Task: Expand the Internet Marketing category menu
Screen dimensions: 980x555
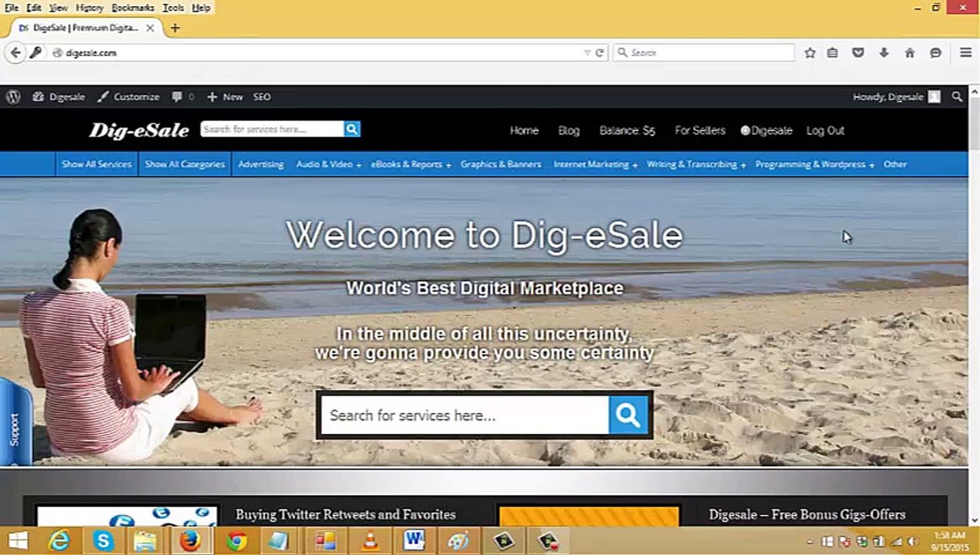Action: [x=596, y=164]
